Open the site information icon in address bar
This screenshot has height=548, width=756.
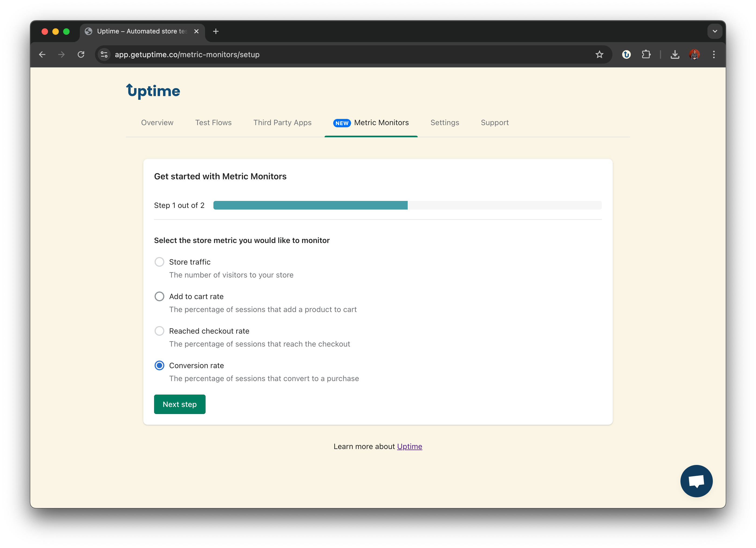click(x=104, y=54)
